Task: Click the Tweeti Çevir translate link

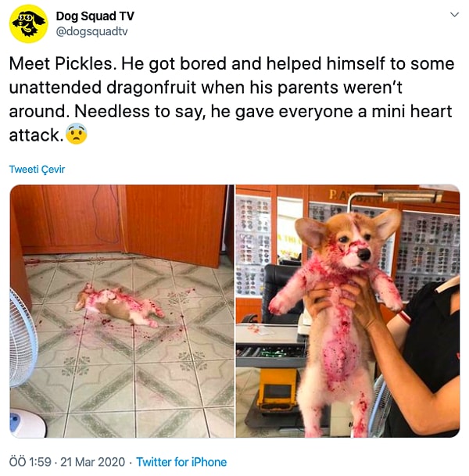Action: 37,169
